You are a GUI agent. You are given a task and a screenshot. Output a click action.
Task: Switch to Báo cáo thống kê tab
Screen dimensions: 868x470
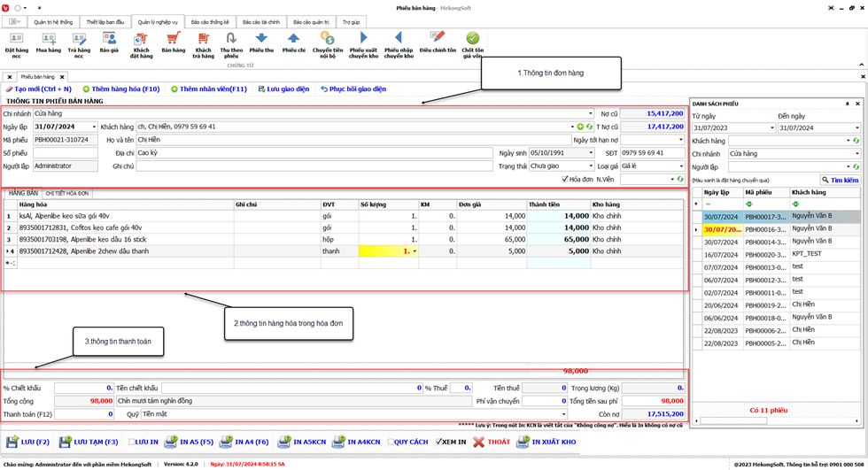[x=212, y=19]
